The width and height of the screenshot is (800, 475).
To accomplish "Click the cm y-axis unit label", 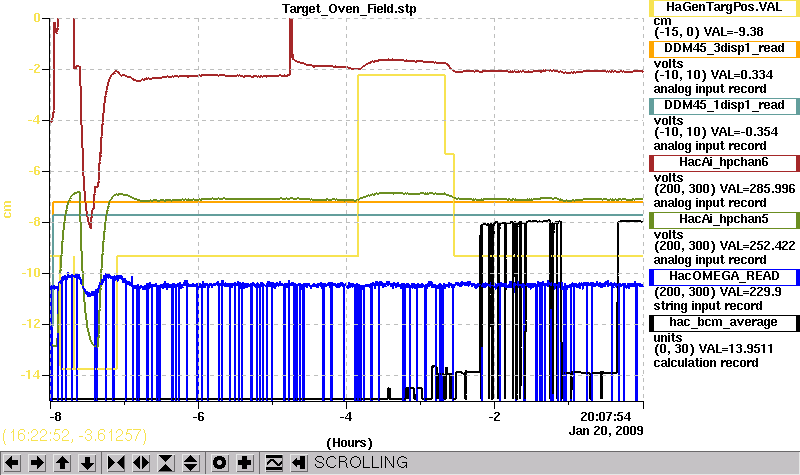I will 7,209.
